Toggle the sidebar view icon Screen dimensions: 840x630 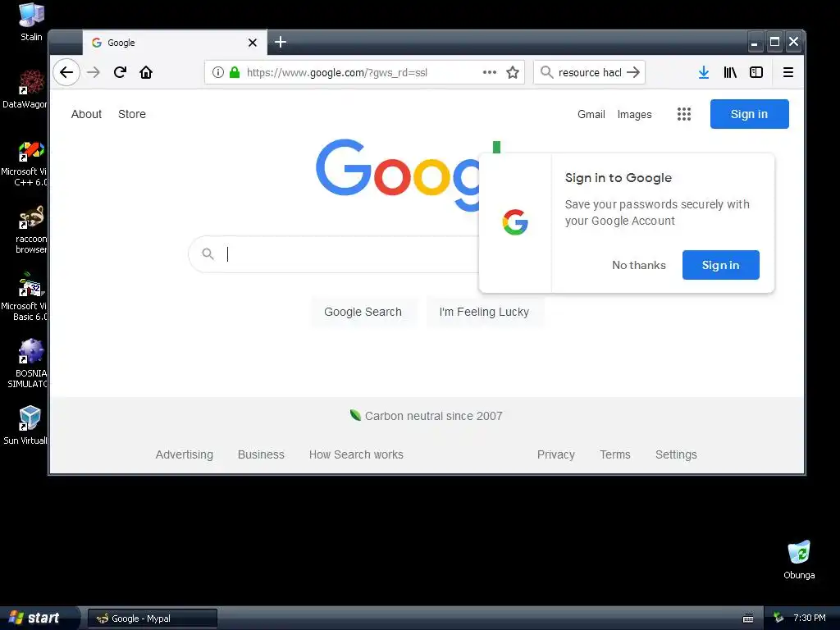756,72
